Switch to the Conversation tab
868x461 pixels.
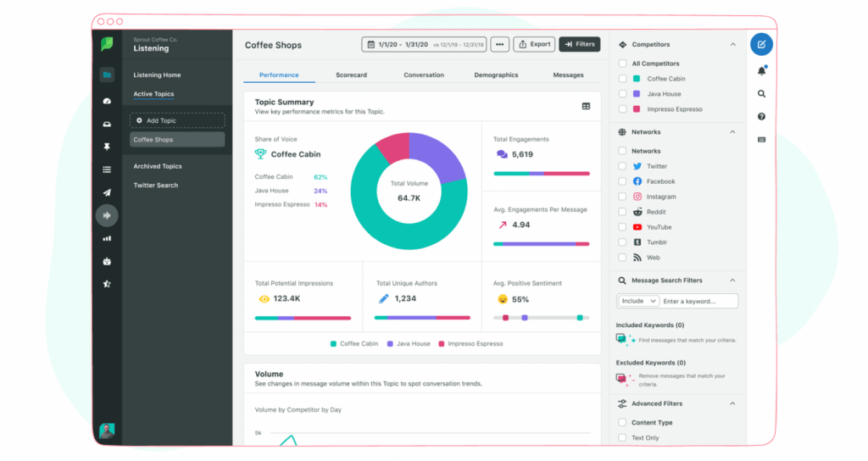[x=424, y=75]
